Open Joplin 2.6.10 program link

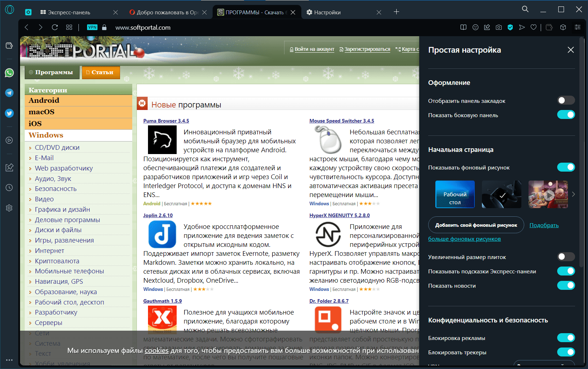pos(158,215)
